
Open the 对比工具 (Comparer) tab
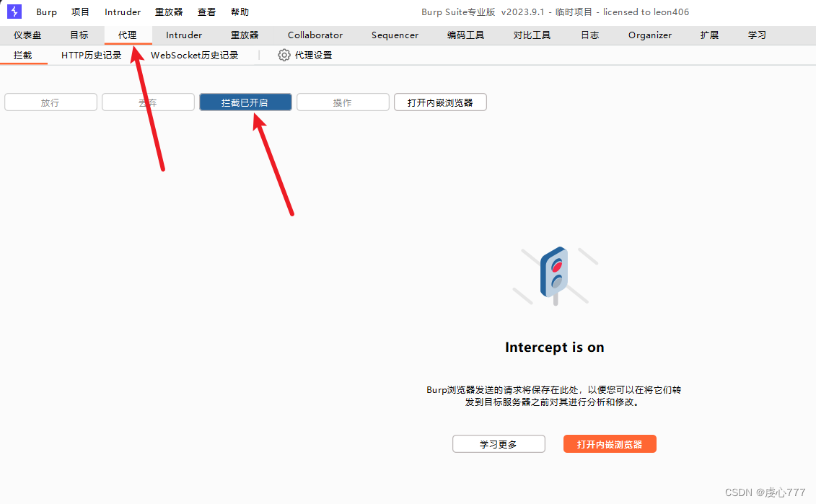pyautogui.click(x=531, y=35)
